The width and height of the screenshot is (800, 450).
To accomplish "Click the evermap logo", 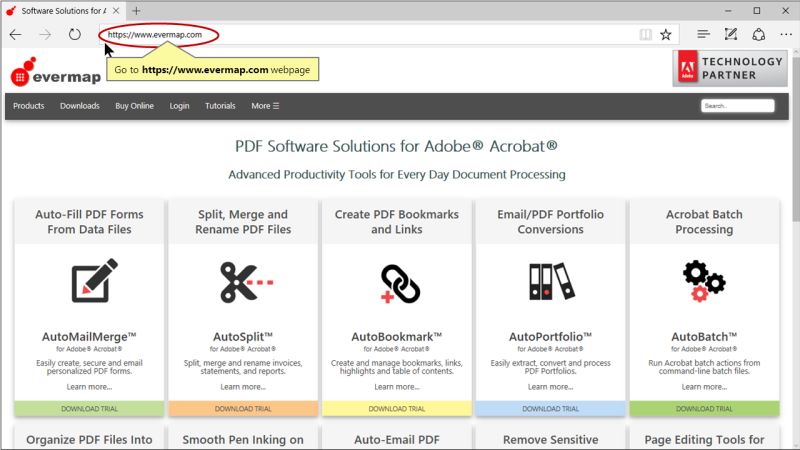I will (x=56, y=72).
